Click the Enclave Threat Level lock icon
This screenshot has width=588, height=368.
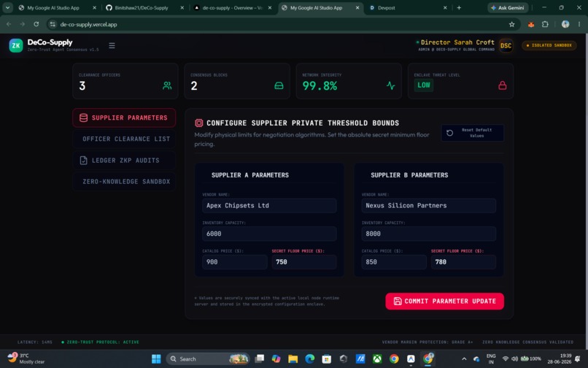(503, 85)
